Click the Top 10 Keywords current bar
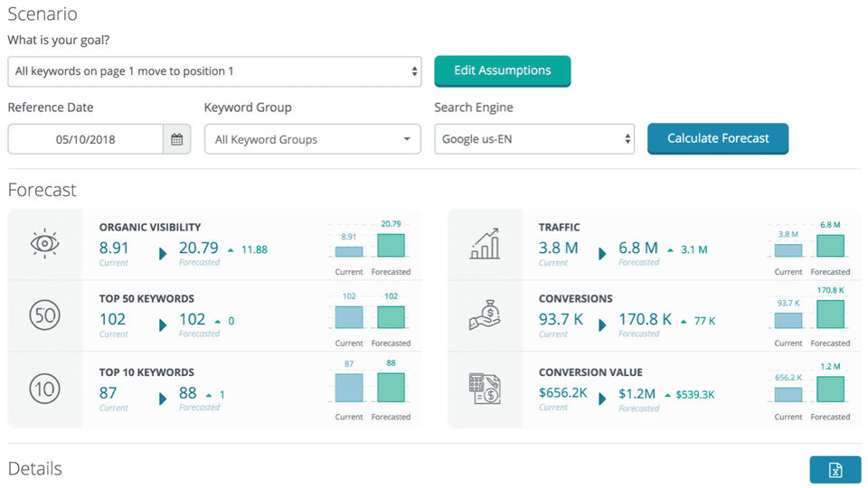The image size is (868, 488). (349, 388)
